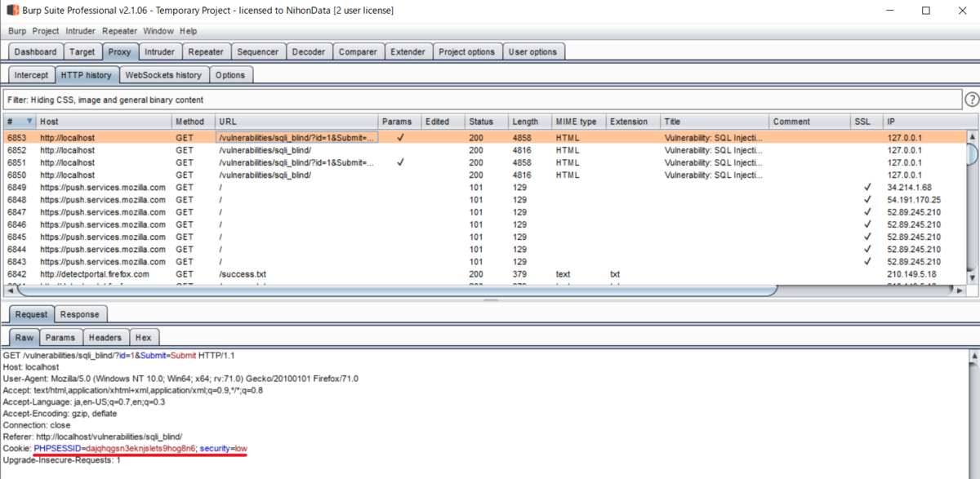
Task: Open the proxy Options sub-tab
Action: click(230, 74)
